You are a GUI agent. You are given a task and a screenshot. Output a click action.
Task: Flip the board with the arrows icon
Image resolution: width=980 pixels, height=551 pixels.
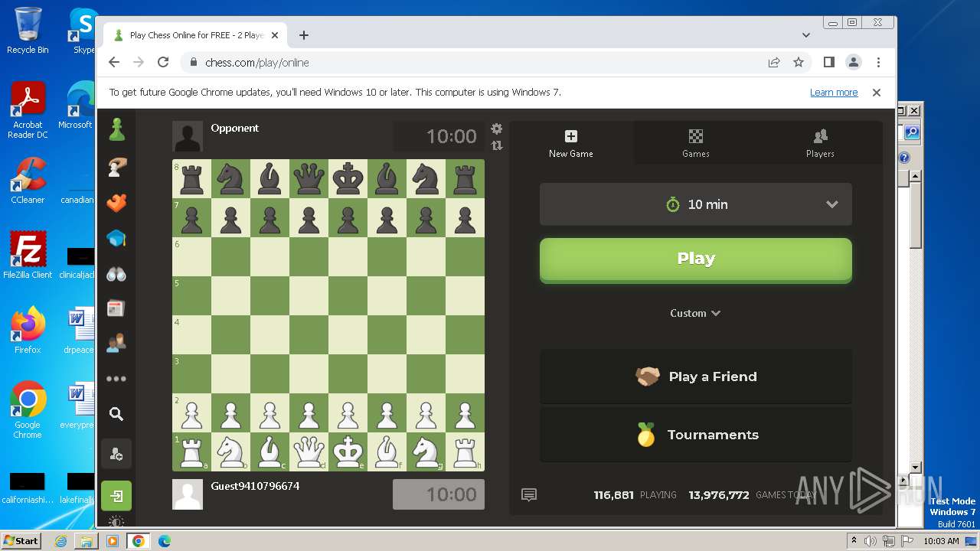pos(497,145)
